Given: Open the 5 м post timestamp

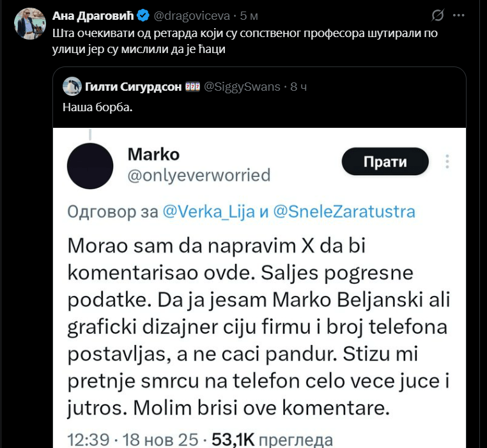Looking at the screenshot, I should pos(249,15).
